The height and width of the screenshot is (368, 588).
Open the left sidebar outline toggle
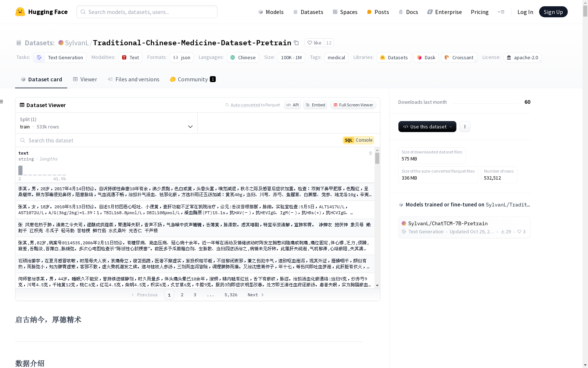pyautogui.click(x=2, y=102)
